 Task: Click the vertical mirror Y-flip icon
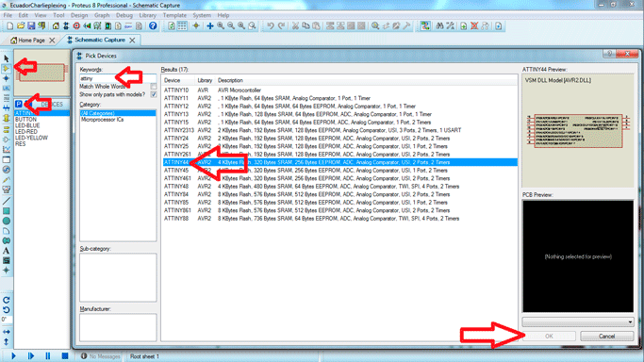(x=7, y=341)
